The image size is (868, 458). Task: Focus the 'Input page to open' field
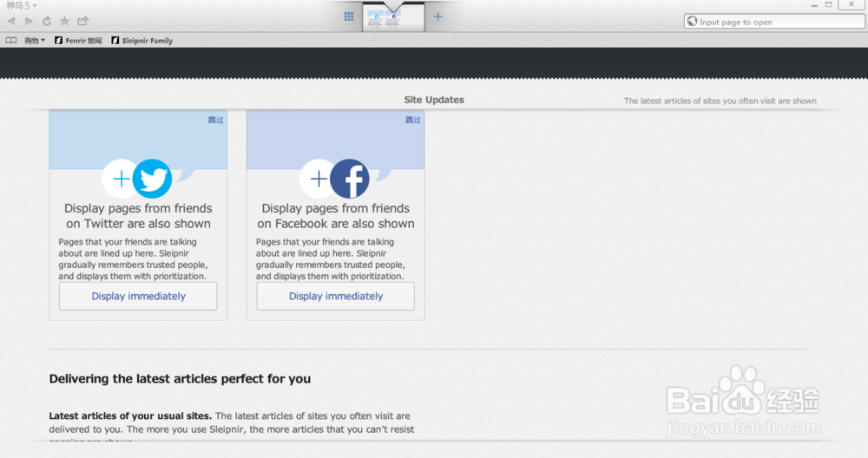tap(773, 23)
